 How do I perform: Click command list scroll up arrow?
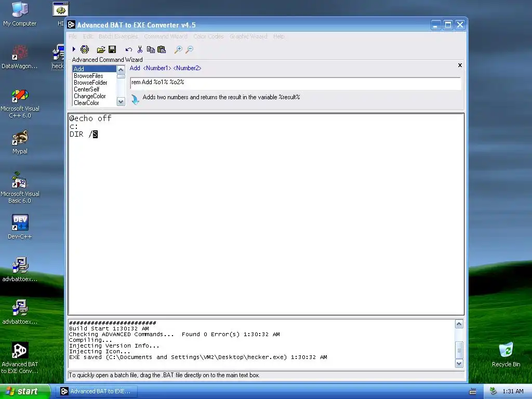pos(121,70)
